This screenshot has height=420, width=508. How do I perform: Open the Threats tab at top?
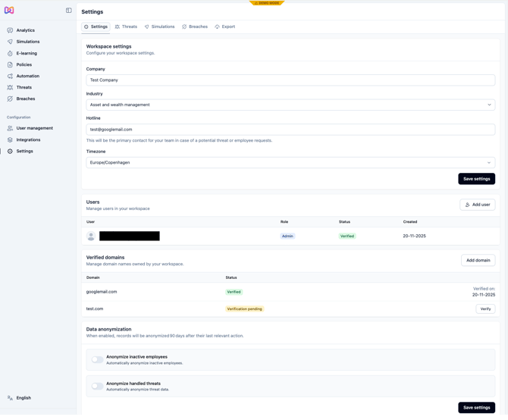pyautogui.click(x=126, y=27)
